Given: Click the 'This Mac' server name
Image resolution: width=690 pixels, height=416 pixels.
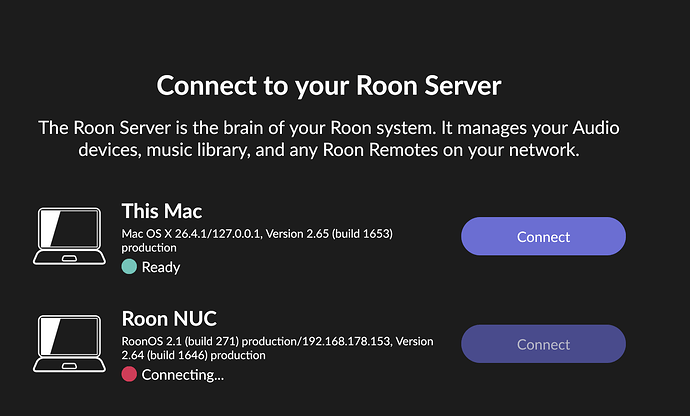Looking at the screenshot, I should 161,211.
